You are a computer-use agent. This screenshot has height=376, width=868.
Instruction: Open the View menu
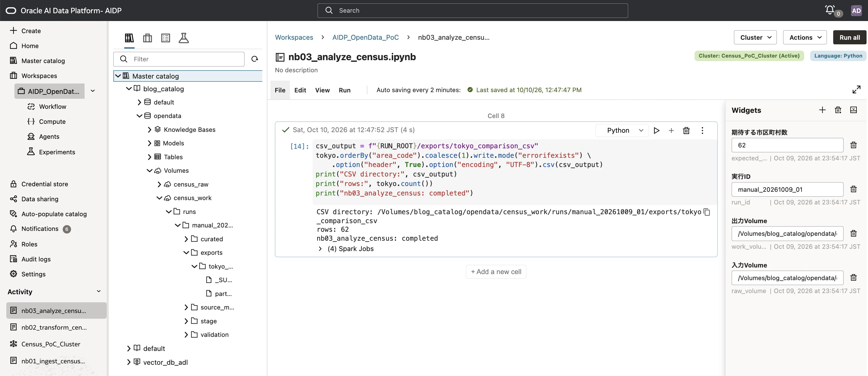pyautogui.click(x=322, y=90)
